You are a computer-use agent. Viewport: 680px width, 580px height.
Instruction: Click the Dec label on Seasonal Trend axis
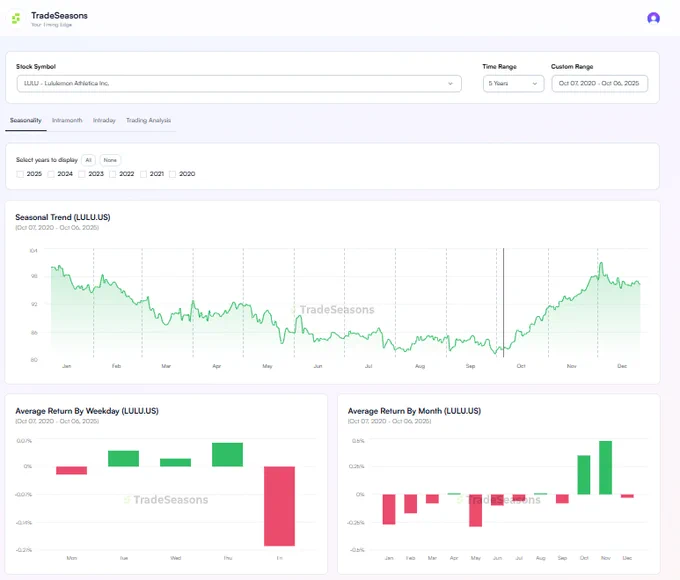coord(622,366)
